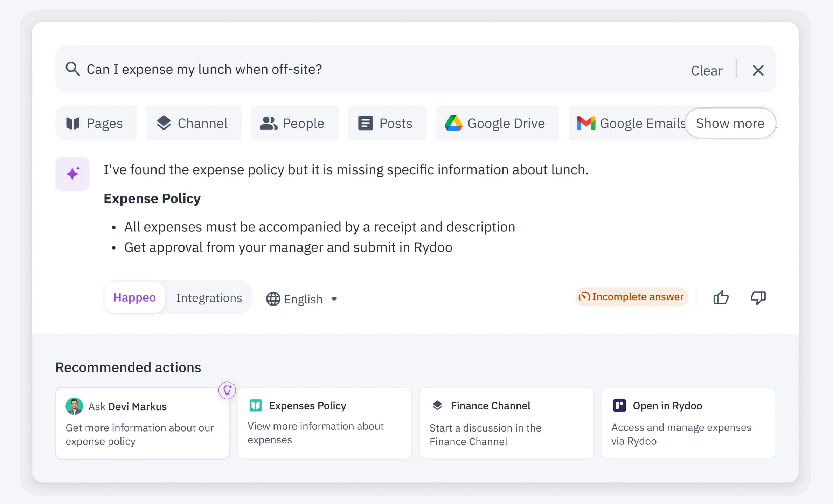This screenshot has width=833, height=504.
Task: Select the Finance Channel recommended action
Action: click(506, 423)
